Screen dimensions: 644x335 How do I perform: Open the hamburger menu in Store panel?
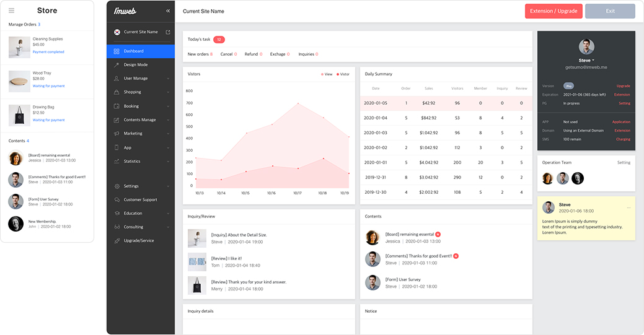point(11,11)
